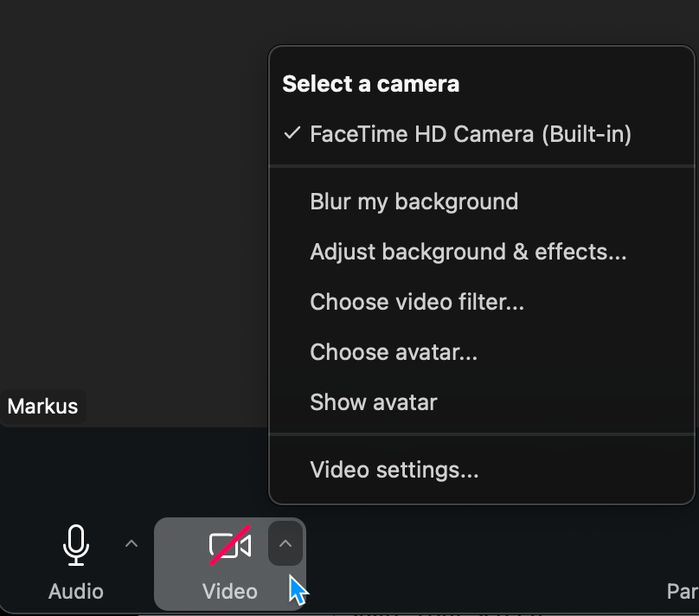699x616 pixels.
Task: Open the partially visible Participants button
Action: click(683, 592)
